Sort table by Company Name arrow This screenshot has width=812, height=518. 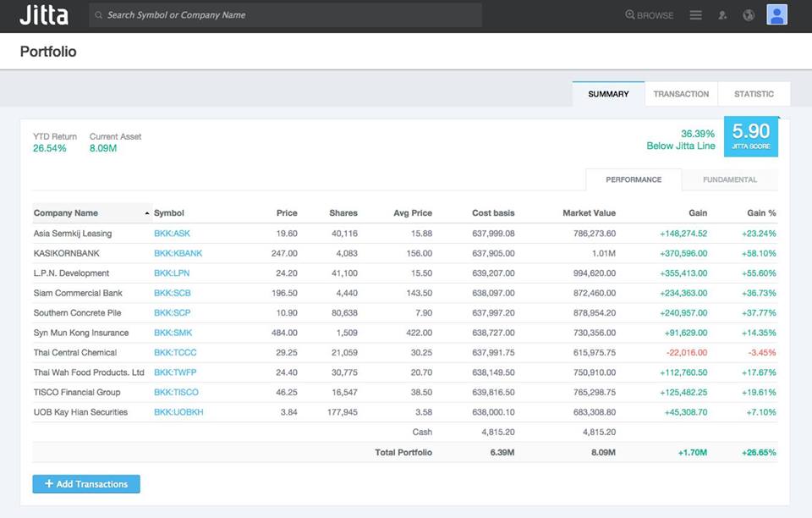147,213
